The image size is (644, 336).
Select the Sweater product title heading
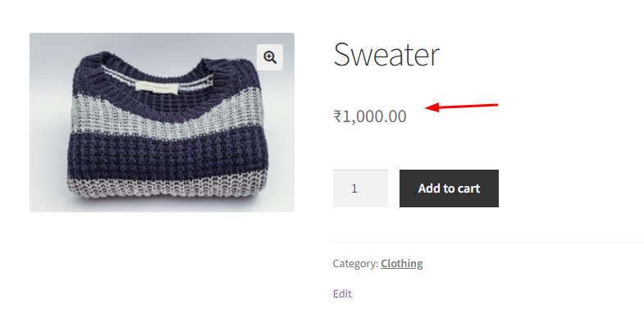[x=386, y=54]
